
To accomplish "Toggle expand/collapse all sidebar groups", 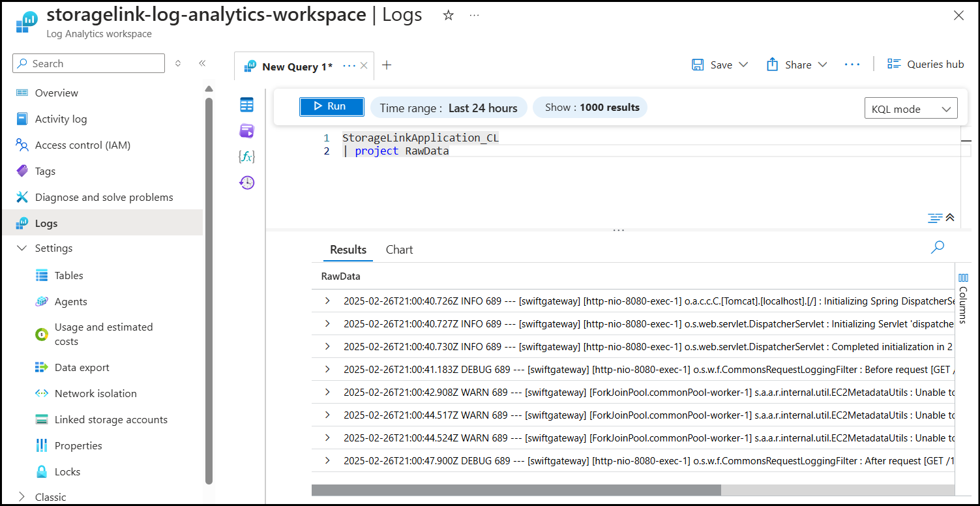I will (178, 63).
